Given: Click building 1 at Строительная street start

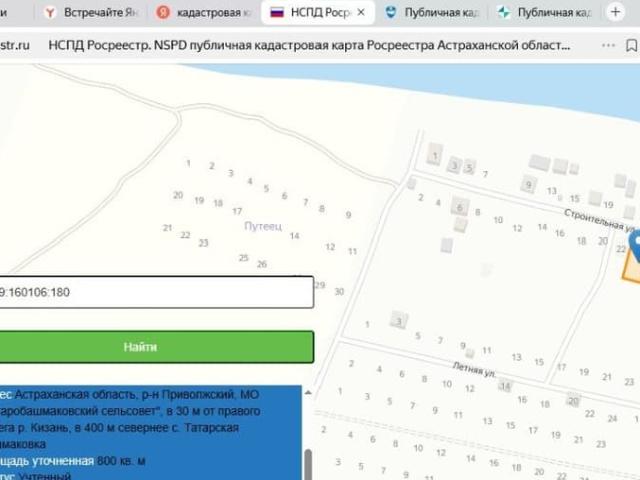Looking at the screenshot, I should click(x=434, y=156).
